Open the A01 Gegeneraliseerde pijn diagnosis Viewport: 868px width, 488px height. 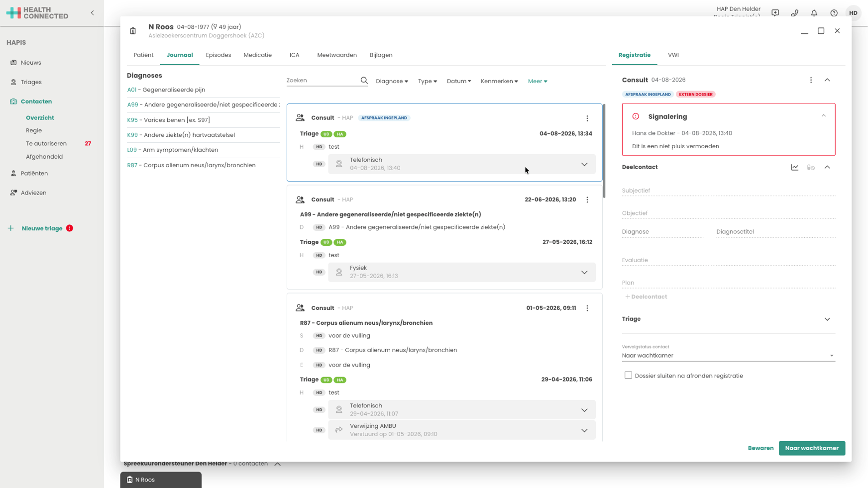(166, 90)
